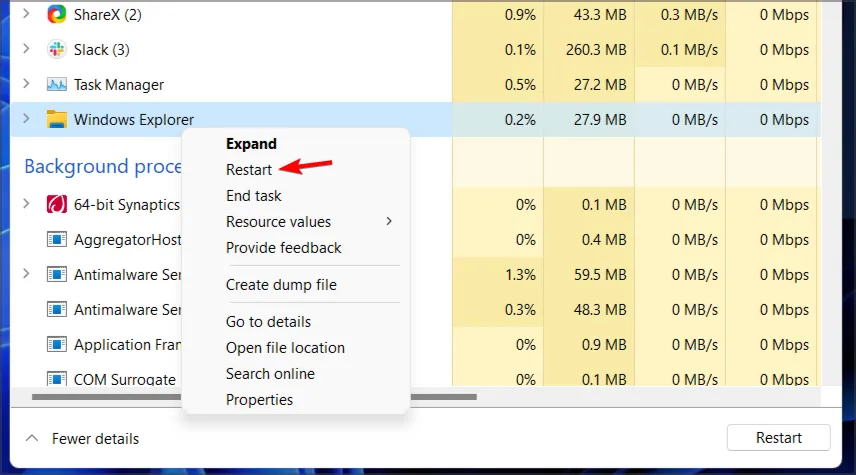
Task: Expand the Windows Explorer process row
Action: pos(26,120)
